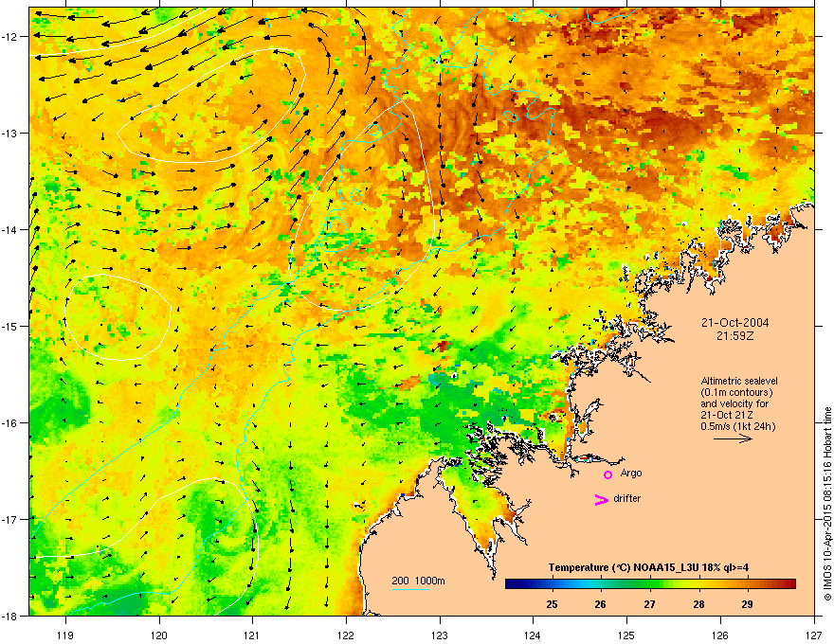Click the dark red end of temperature scale

pos(790,584)
